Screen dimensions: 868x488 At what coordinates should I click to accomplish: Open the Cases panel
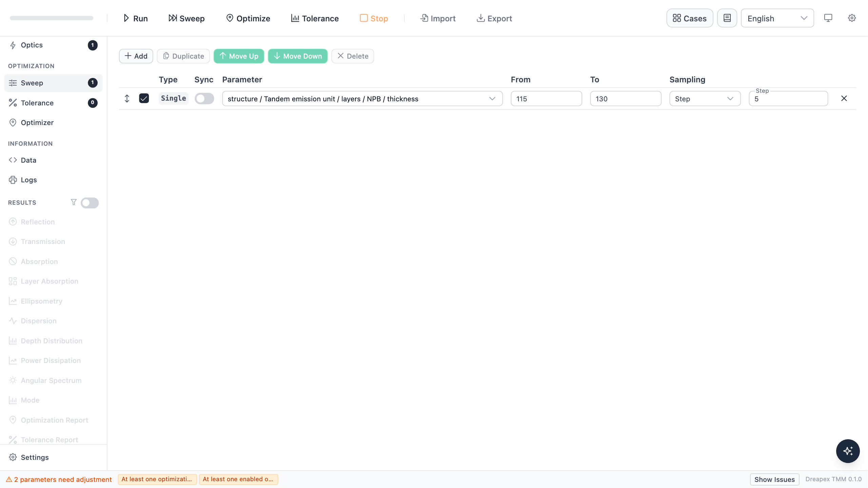[690, 18]
